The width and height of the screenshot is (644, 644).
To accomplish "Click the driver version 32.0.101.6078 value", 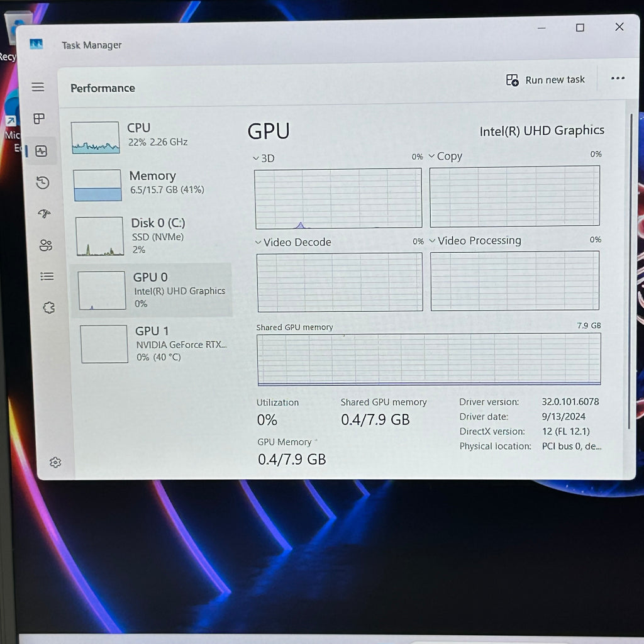I will [x=570, y=402].
